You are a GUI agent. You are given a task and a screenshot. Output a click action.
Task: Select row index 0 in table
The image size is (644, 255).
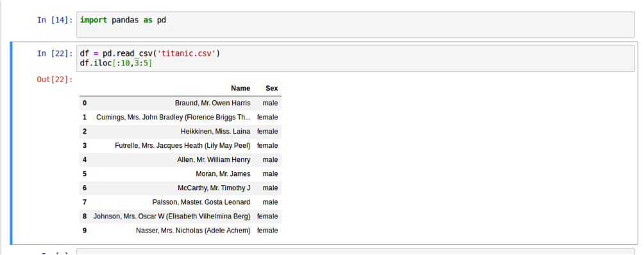point(85,103)
